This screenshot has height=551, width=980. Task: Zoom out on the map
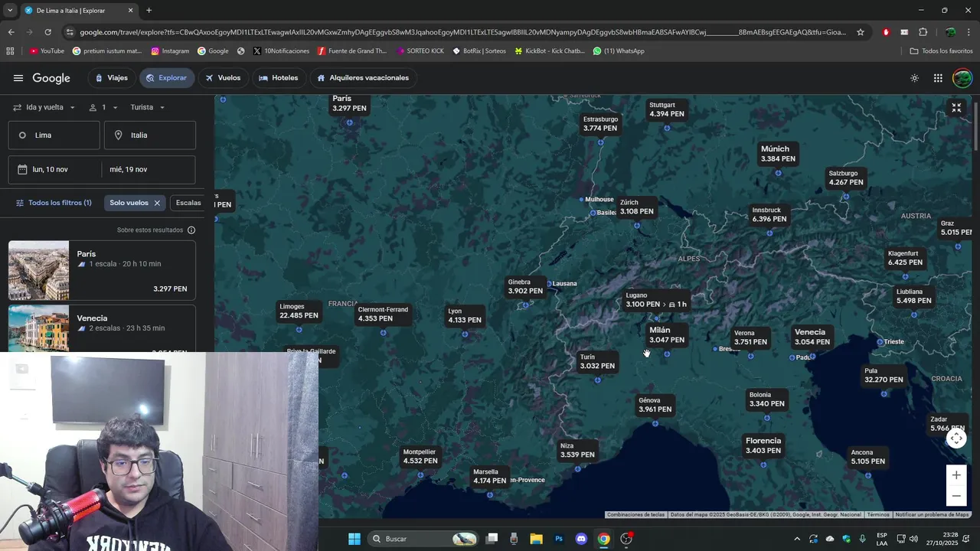pyautogui.click(x=956, y=496)
